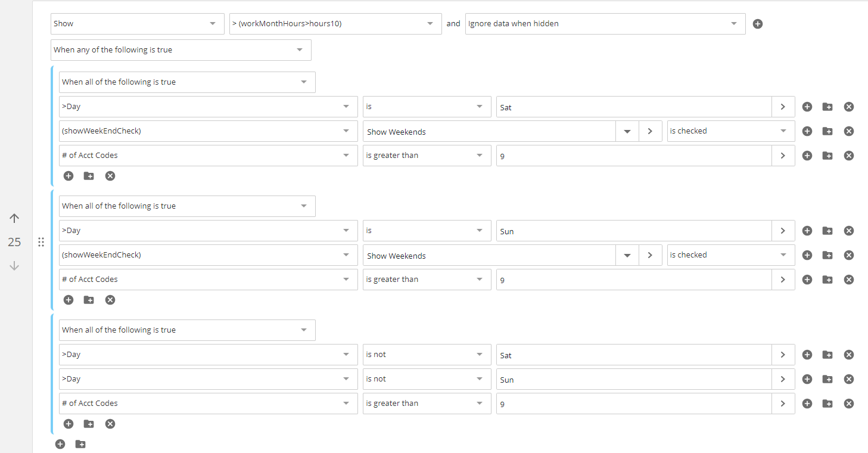Add a condition group after the Day is not Sat row
The height and width of the screenshot is (453, 868).
[x=827, y=355]
